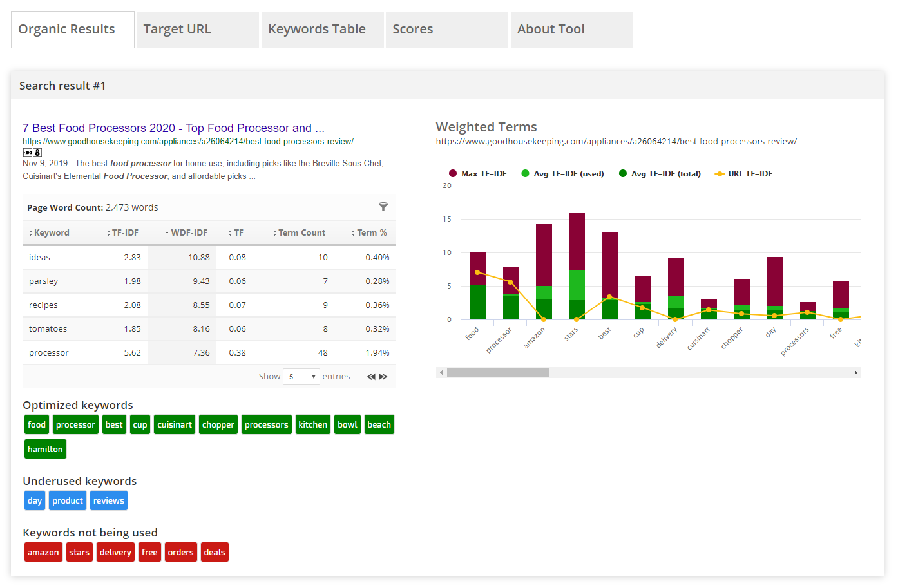This screenshot has width=898, height=588.
Task: Click the filter funnel icon in table header
Action: point(383,207)
